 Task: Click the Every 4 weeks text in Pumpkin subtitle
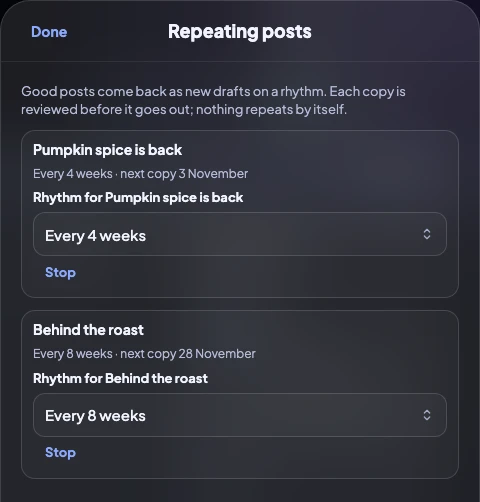click(x=73, y=174)
